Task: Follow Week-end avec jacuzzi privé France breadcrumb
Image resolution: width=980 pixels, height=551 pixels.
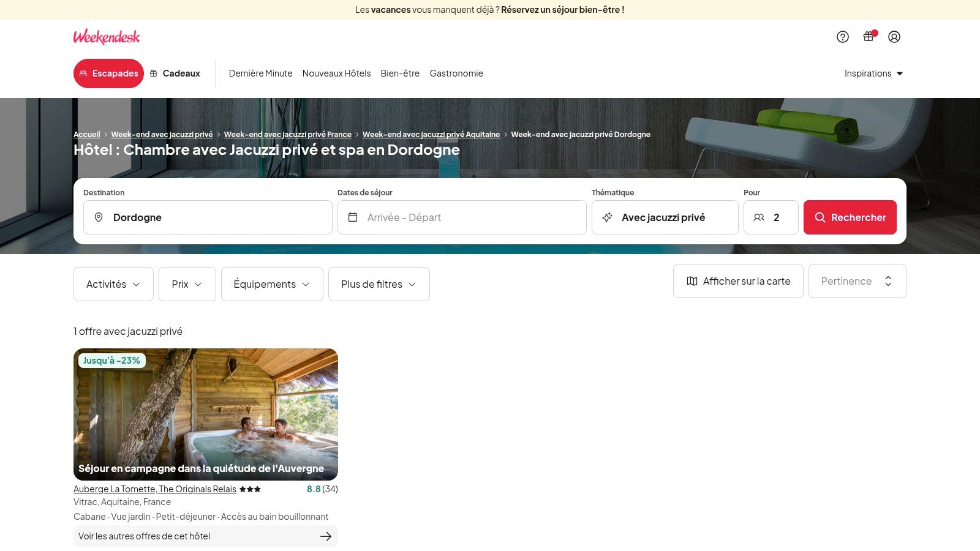Action: 288,135
